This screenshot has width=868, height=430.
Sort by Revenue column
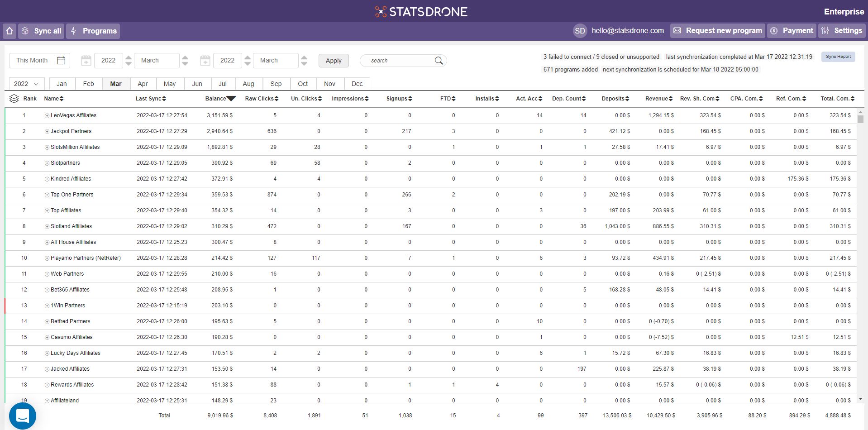click(659, 99)
